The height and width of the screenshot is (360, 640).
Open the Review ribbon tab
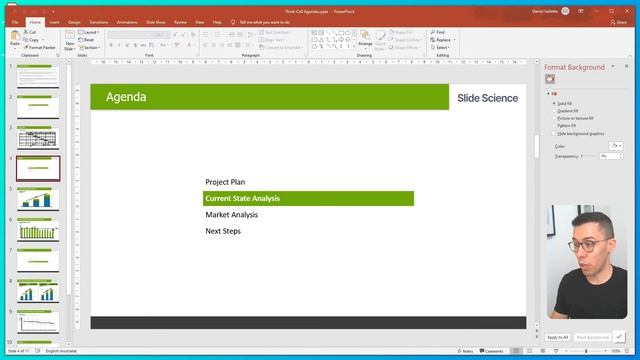click(180, 22)
